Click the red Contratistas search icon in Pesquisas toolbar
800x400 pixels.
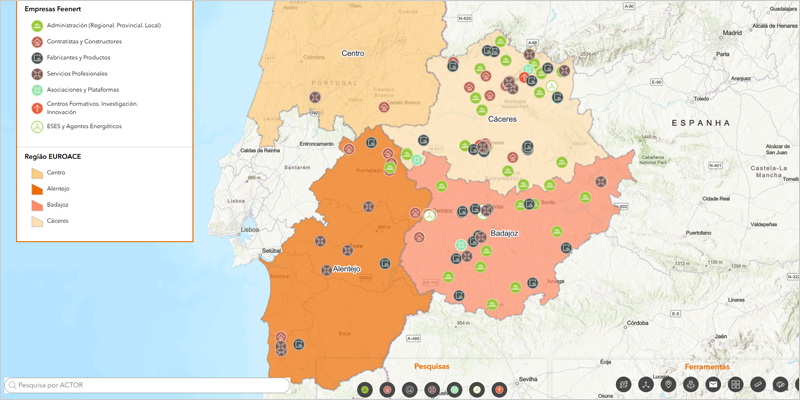387,389
